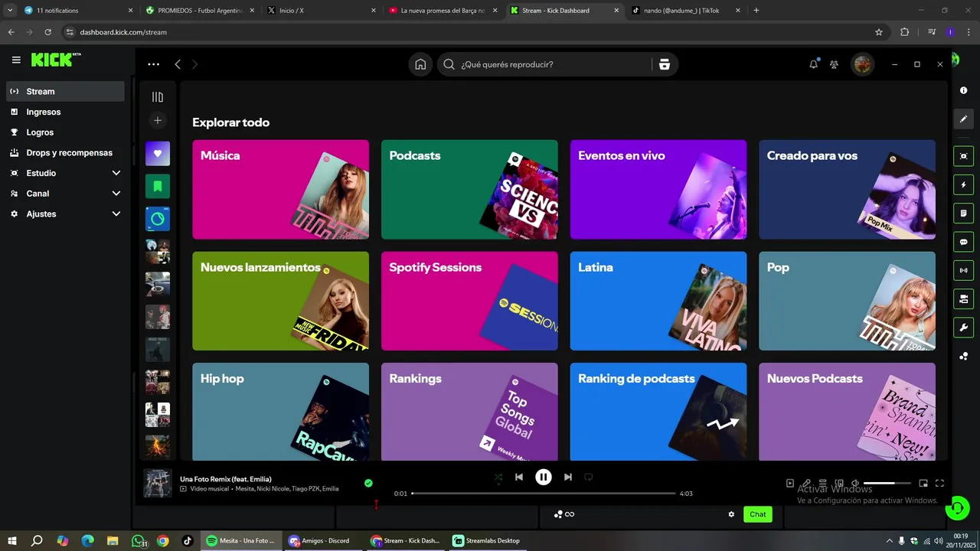Open Streamlabs Desktop from taskbar

pos(486,540)
